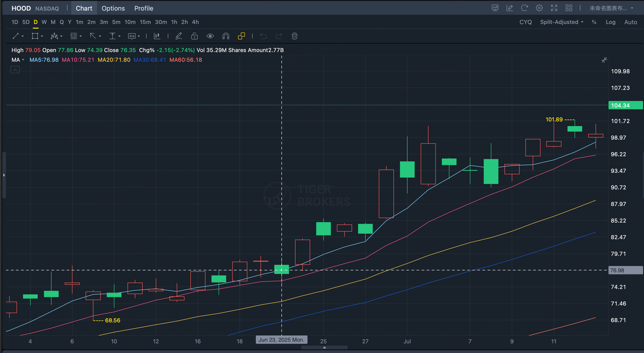Select the 4h timeframe
This screenshot has width=644, height=353.
coord(195,22)
